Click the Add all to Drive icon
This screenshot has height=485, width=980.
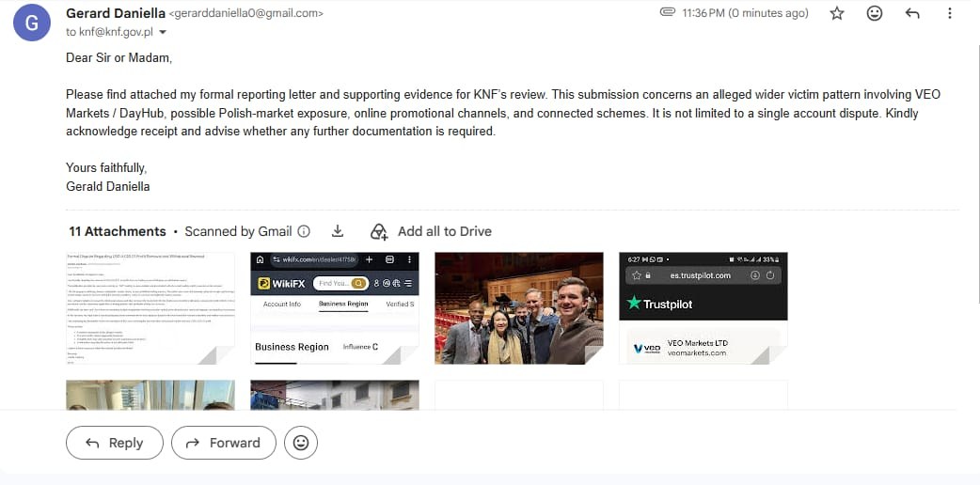(379, 231)
